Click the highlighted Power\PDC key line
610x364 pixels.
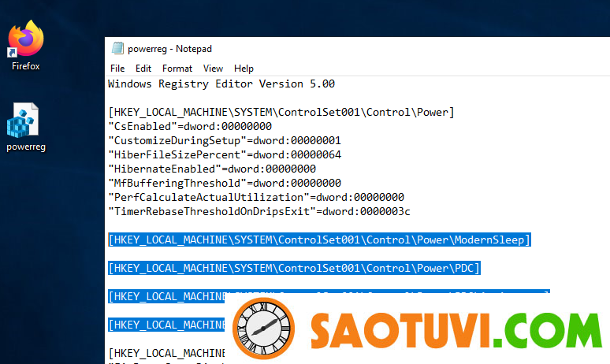pyautogui.click(x=293, y=269)
